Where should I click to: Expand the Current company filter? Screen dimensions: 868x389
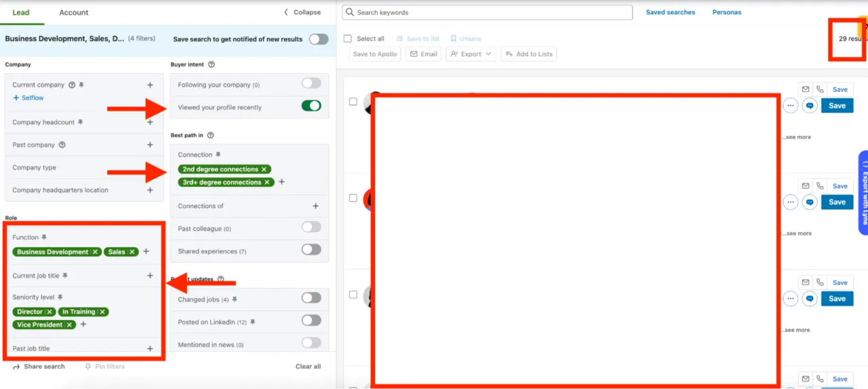tap(150, 85)
